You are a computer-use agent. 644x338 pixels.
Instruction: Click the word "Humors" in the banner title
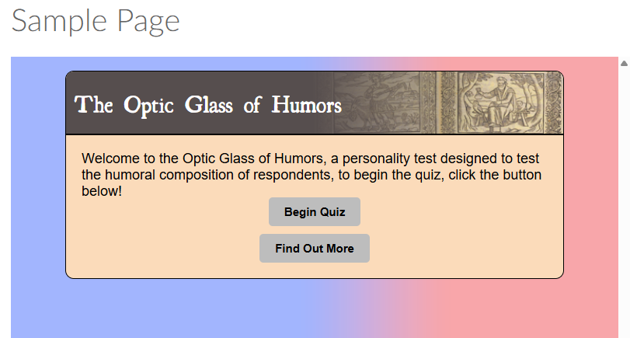point(306,105)
